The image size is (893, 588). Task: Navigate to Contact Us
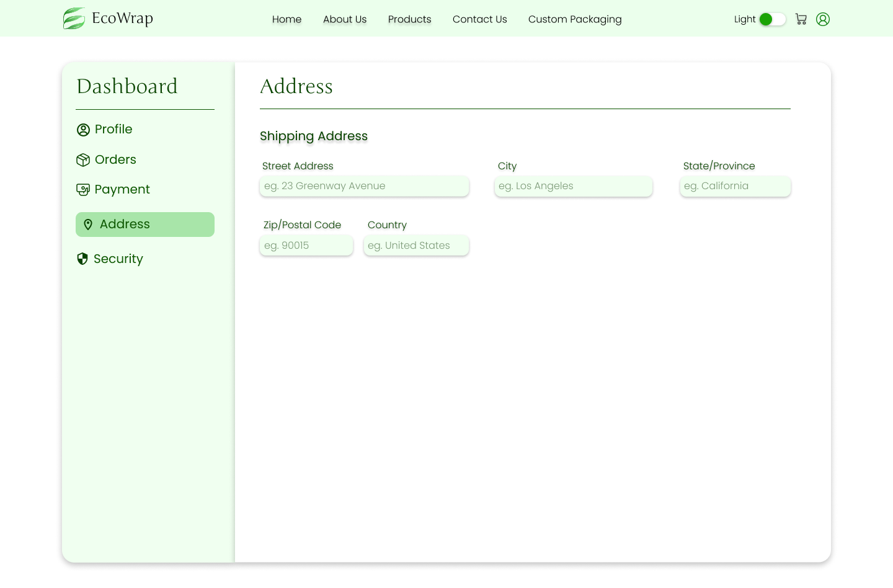[x=479, y=19]
